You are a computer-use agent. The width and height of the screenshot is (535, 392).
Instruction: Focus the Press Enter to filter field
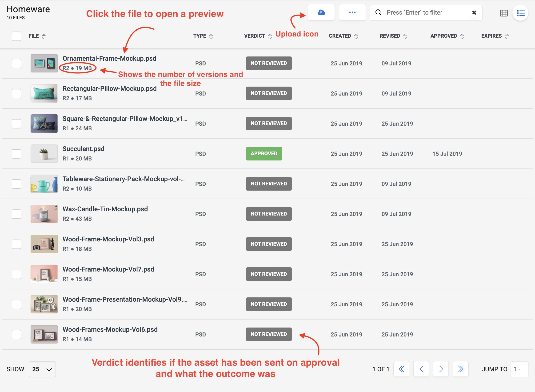coord(425,12)
